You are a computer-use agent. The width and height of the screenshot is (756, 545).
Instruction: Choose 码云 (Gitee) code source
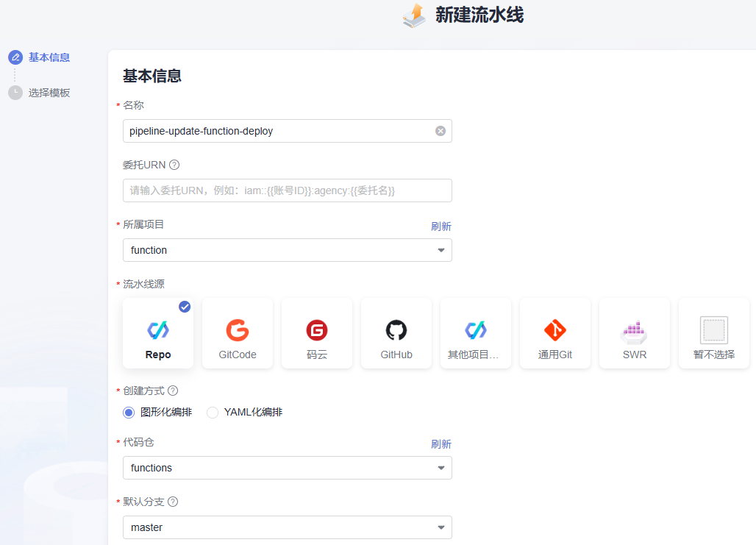pos(317,332)
